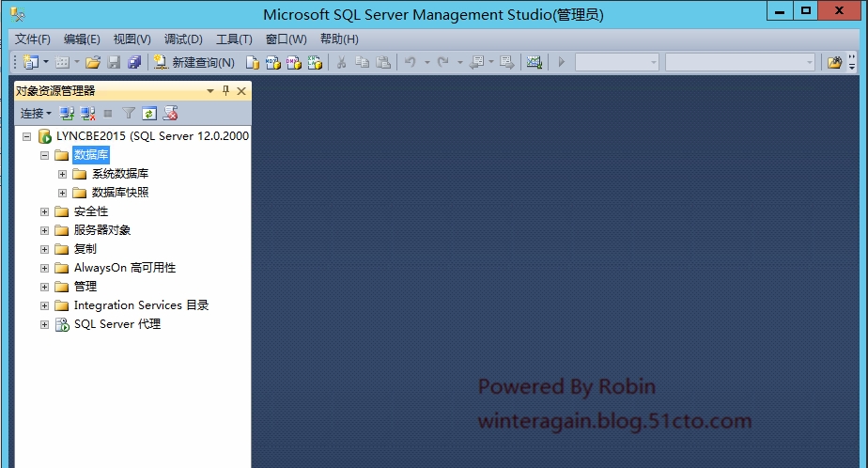Image resolution: width=868 pixels, height=468 pixels.
Task: Click the Refresh icon in Object Explorer
Action: coord(149,114)
